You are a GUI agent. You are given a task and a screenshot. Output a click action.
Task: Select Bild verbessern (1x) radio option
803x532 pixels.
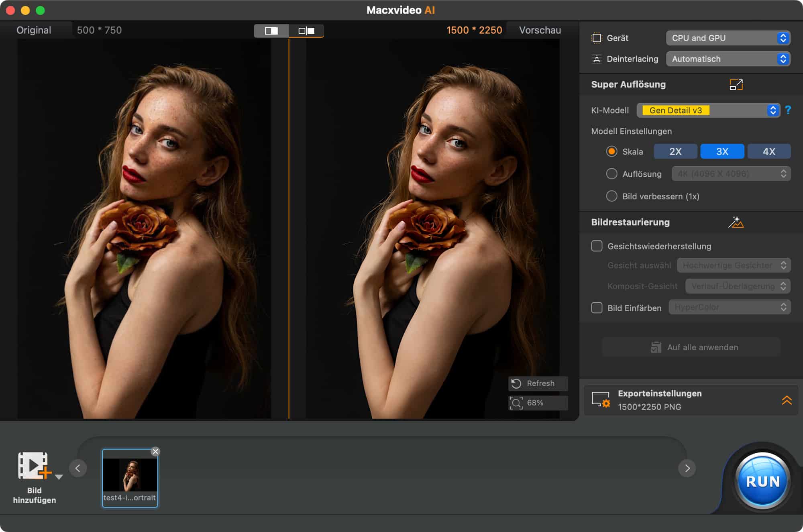(x=611, y=196)
